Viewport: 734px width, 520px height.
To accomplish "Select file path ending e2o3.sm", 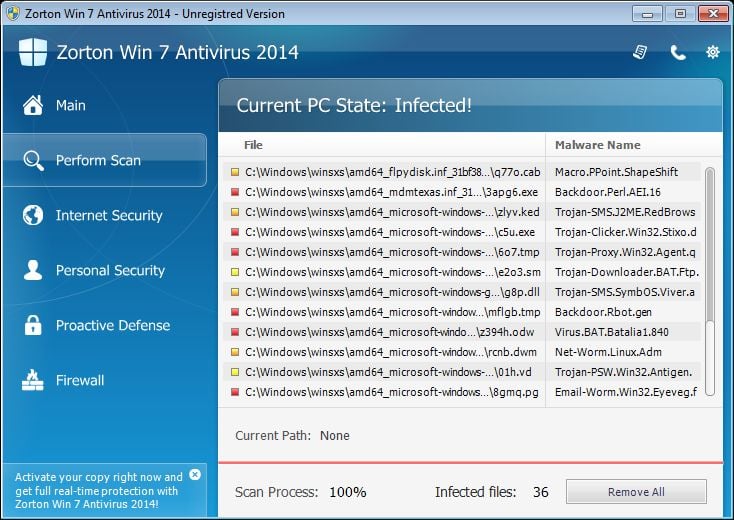I will [393, 272].
